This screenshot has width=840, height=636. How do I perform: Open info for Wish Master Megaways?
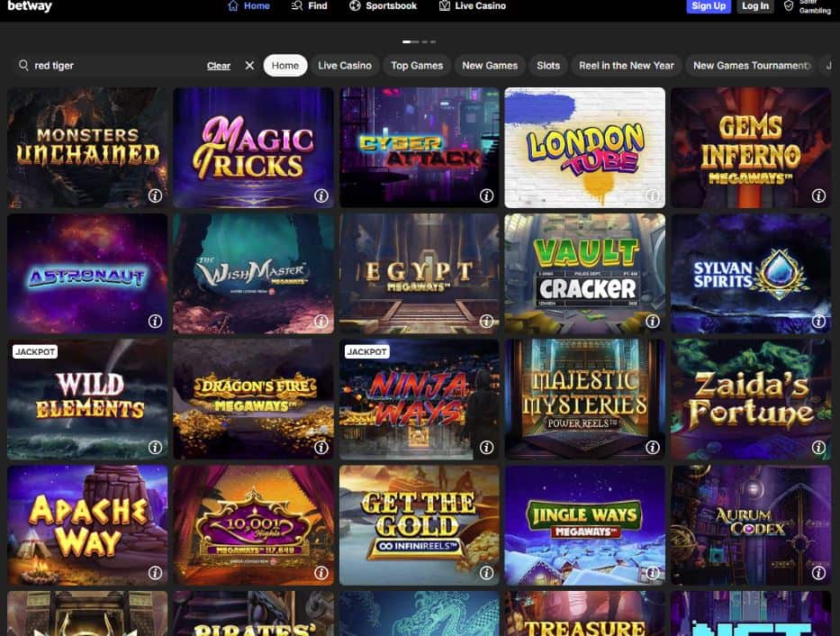coord(321,321)
